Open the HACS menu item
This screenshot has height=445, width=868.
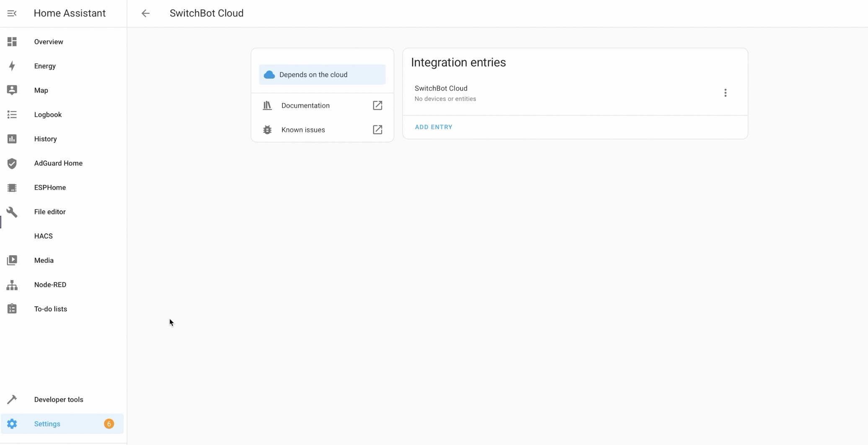click(x=62, y=236)
